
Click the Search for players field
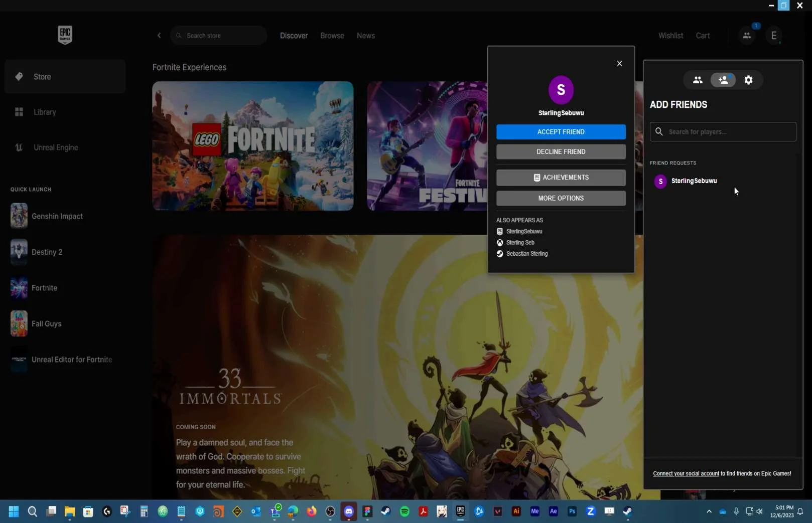(x=723, y=132)
